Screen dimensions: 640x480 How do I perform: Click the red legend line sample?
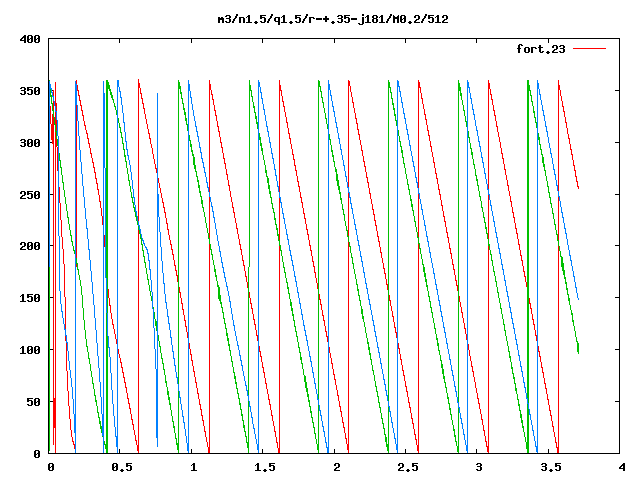click(x=590, y=49)
